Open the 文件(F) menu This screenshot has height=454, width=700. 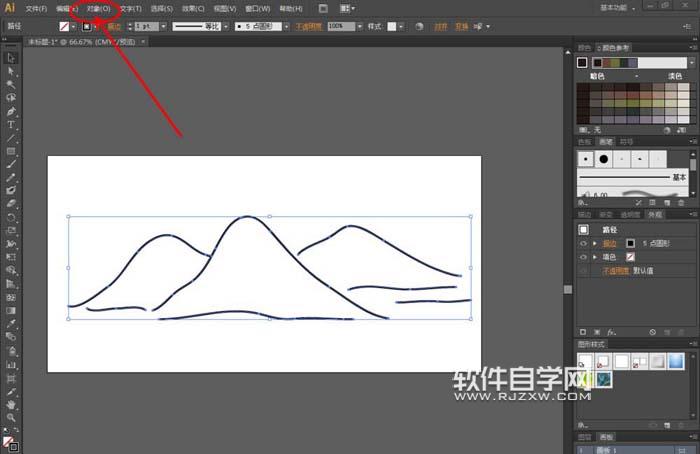pyautogui.click(x=36, y=9)
